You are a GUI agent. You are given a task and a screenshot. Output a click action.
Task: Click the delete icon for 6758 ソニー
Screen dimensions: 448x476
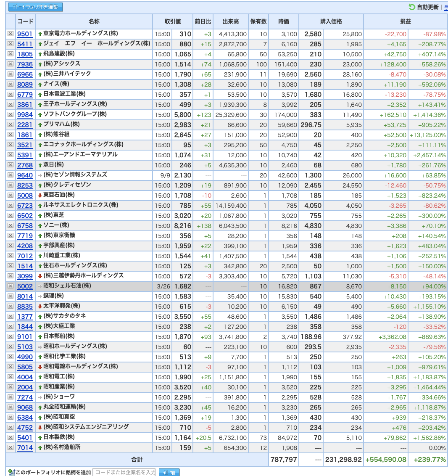[x=11, y=225]
